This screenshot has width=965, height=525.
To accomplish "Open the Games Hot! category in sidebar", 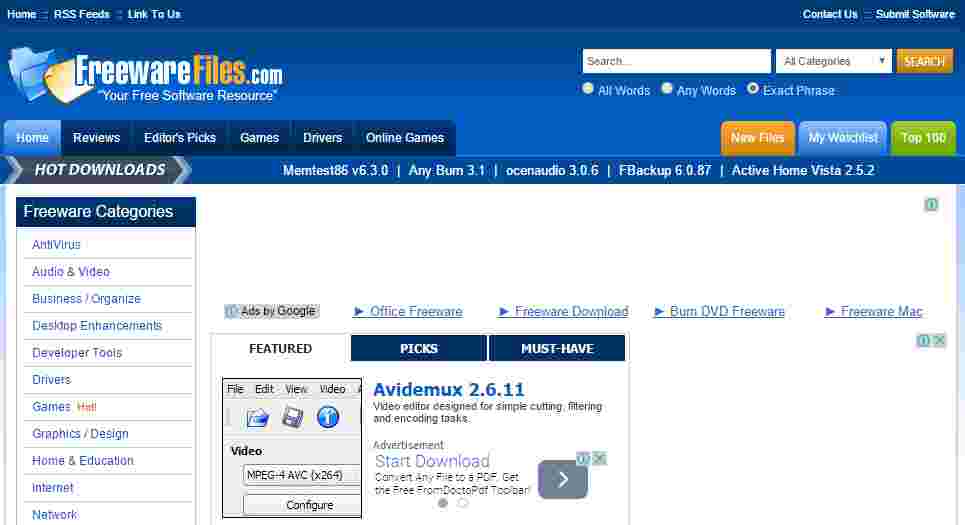I will [64, 407].
